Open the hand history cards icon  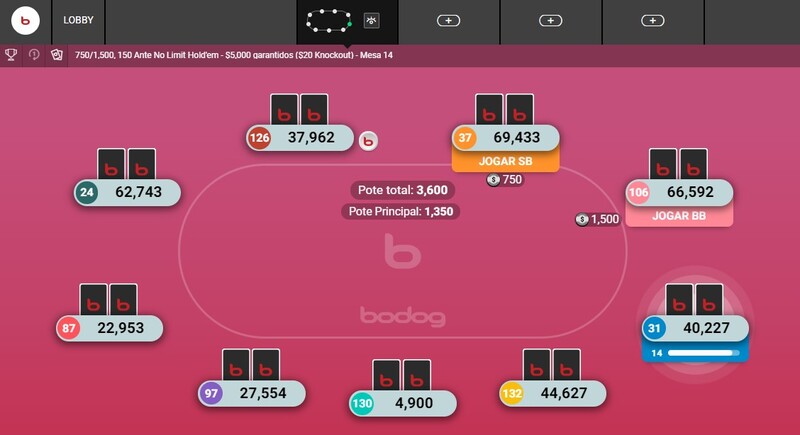(57, 55)
